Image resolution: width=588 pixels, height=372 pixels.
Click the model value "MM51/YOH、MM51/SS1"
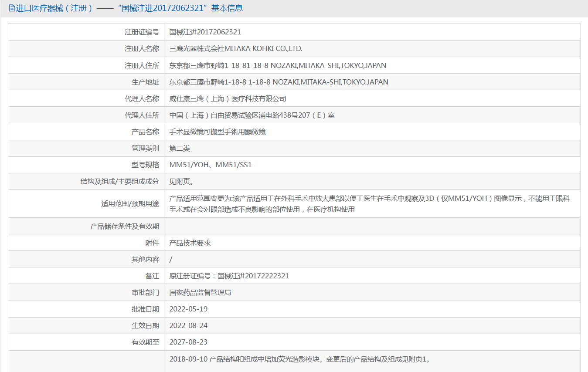(x=211, y=165)
